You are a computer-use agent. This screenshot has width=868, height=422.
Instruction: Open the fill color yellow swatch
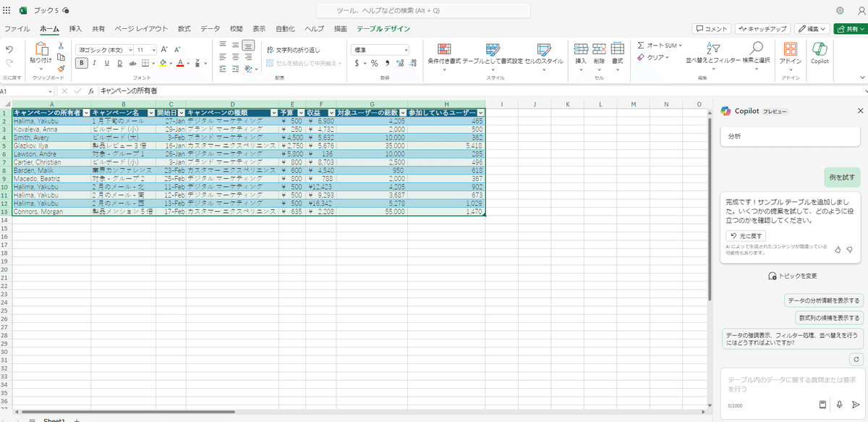[163, 63]
